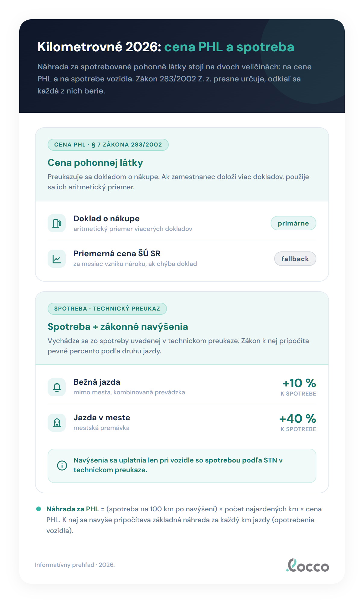This screenshot has height=603, width=364.
Task: Select the Doklad o nákupe row title
Action: (x=106, y=219)
